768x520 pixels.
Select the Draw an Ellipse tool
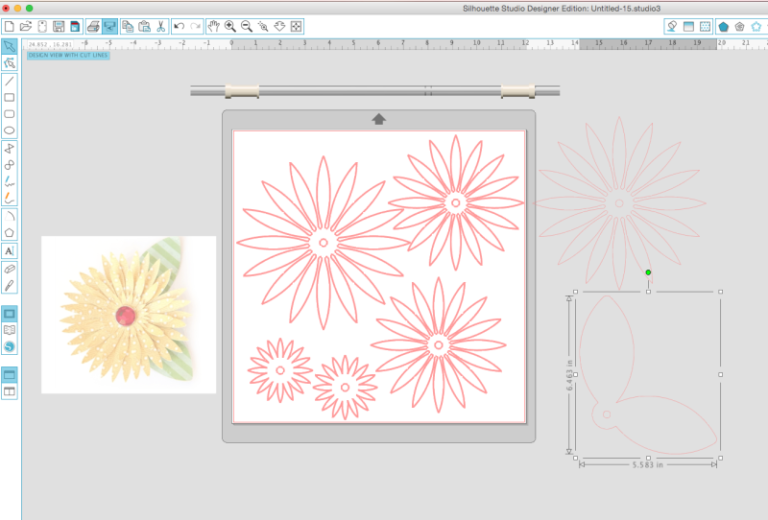tap(9, 131)
